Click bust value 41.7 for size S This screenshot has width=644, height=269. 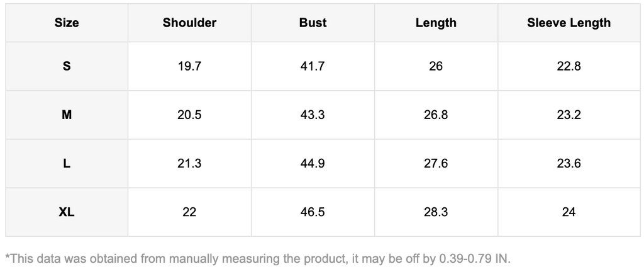pos(313,66)
